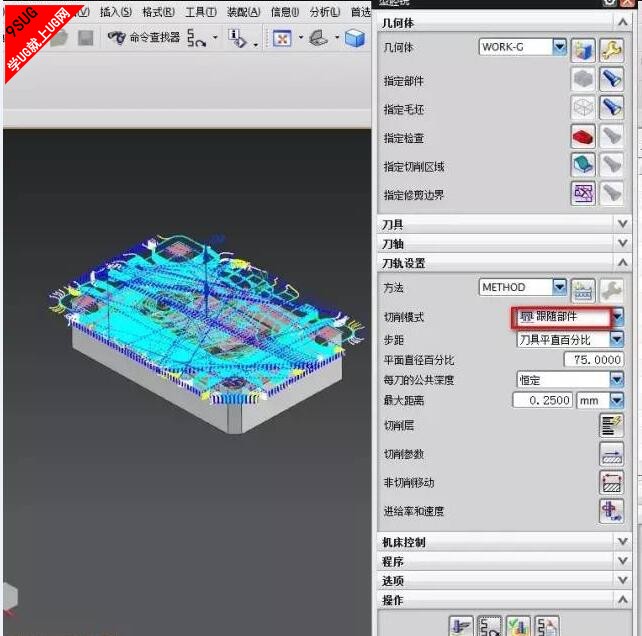This screenshot has width=642, height=636.
Task: Open the Information (信息) menu
Action: point(285,12)
